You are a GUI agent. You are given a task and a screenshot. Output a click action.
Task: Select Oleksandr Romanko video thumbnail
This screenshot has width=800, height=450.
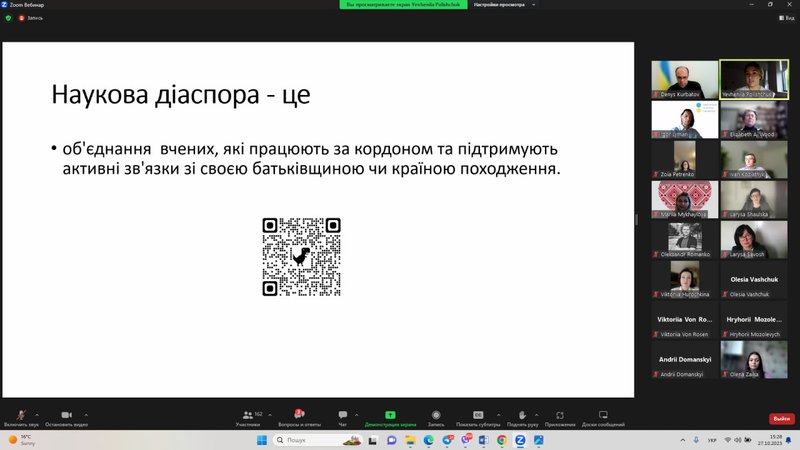click(685, 239)
